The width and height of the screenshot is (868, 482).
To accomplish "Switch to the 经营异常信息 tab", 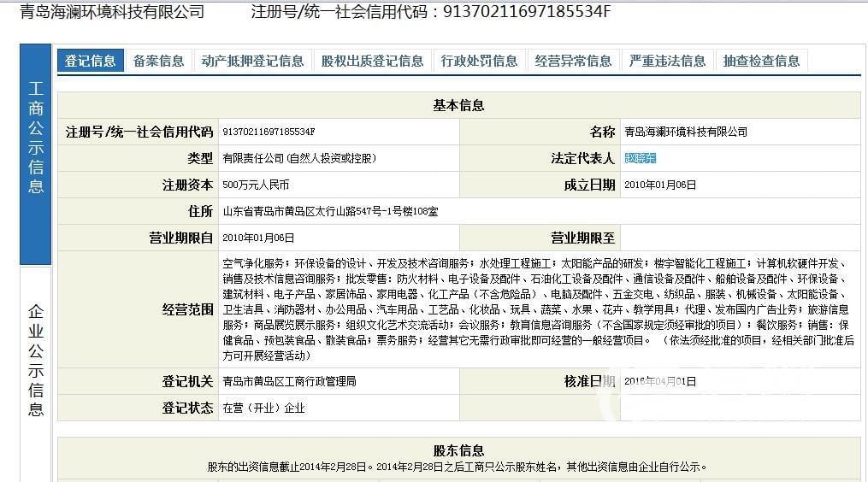I will pos(574,61).
